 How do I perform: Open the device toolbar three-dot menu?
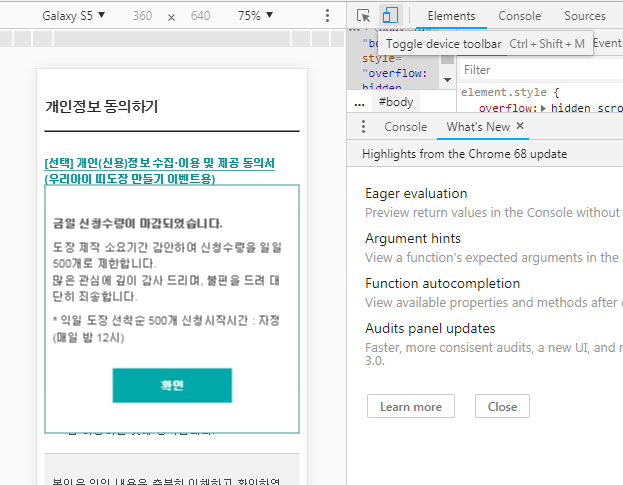tap(327, 15)
